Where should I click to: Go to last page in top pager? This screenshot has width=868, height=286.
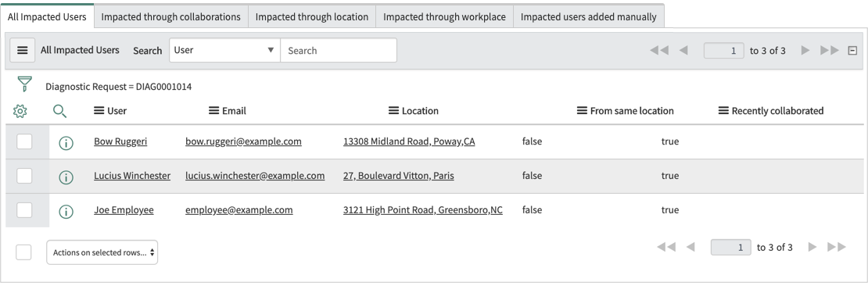[x=830, y=50]
